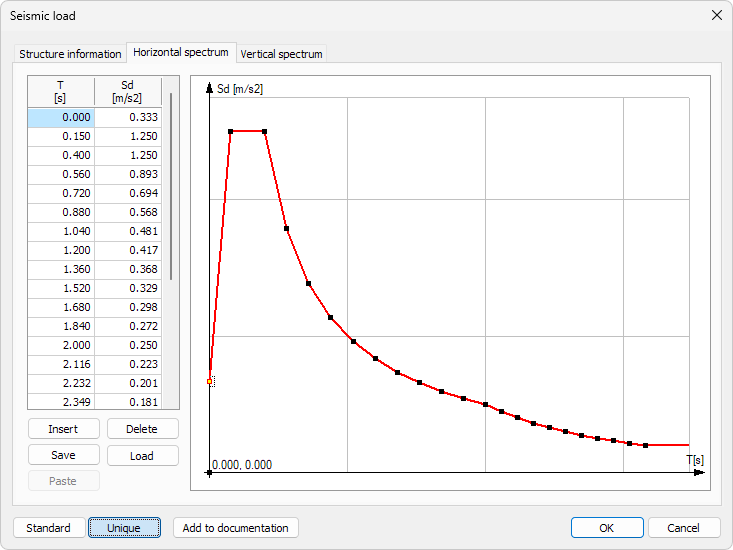Select the T cell showing 0.560
The image size is (733, 550).
[61, 175]
